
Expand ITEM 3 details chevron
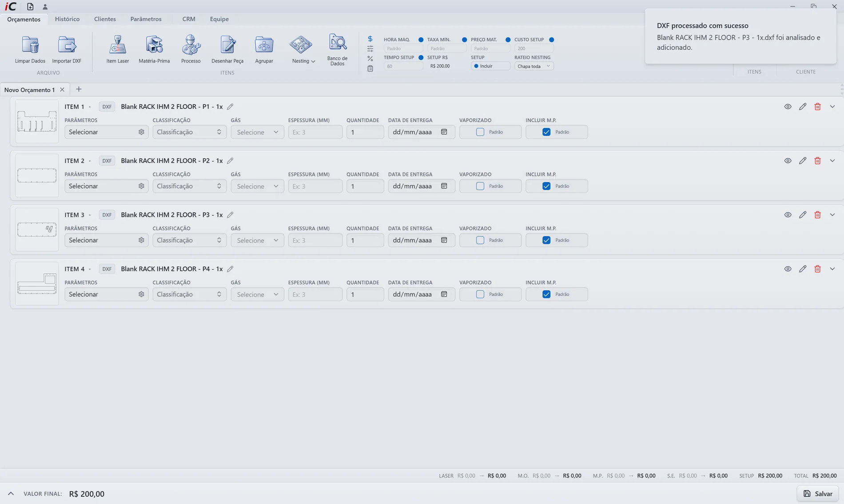tap(832, 215)
